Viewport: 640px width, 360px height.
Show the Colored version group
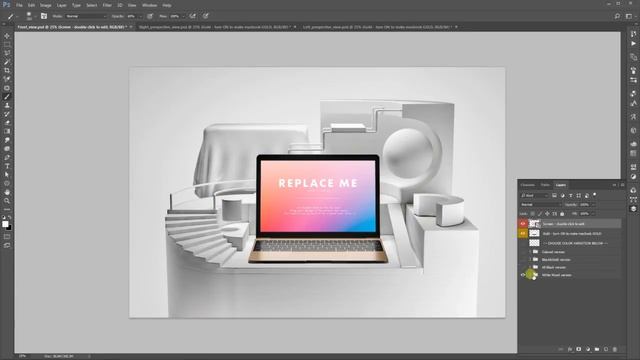point(522,252)
